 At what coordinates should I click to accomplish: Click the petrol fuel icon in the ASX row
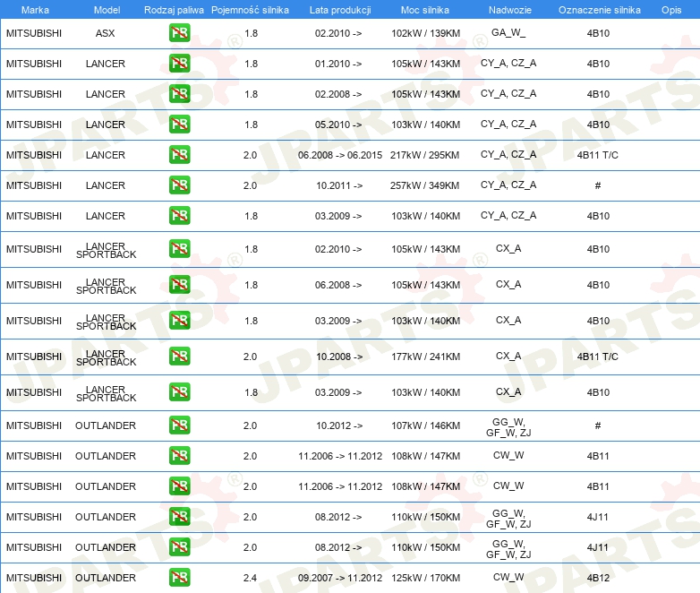click(179, 34)
